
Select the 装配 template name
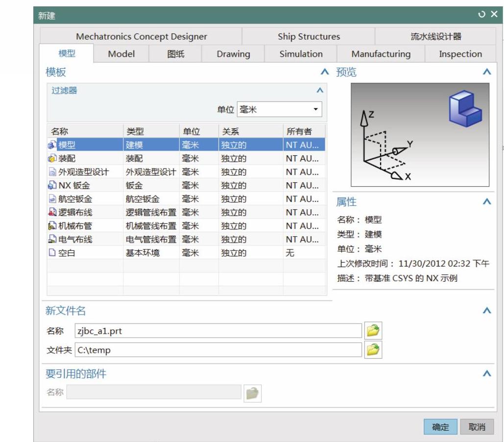(67, 158)
